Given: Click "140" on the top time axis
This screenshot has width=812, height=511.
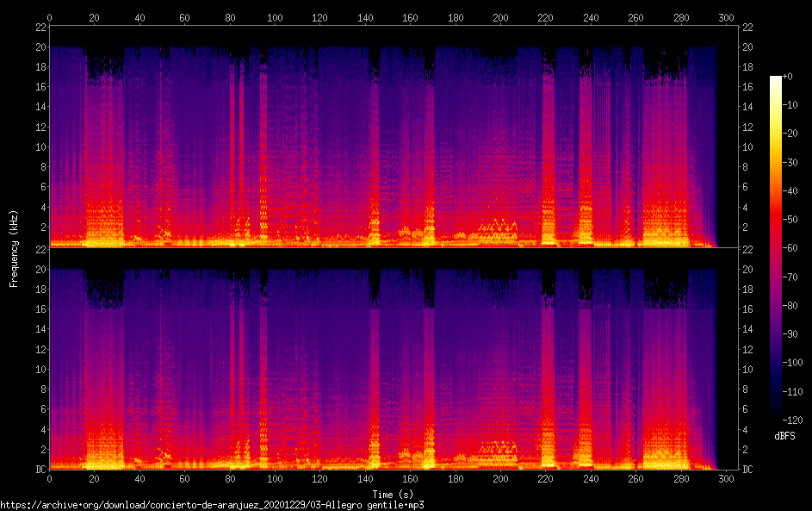Looking at the screenshot, I should [x=365, y=17].
